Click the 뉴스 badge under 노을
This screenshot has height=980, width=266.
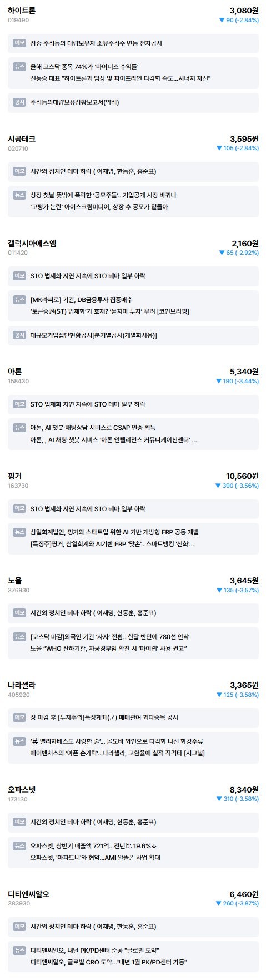(x=19, y=637)
